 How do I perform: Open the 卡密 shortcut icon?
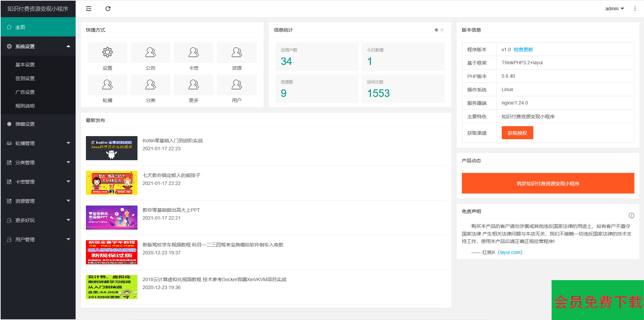click(193, 53)
